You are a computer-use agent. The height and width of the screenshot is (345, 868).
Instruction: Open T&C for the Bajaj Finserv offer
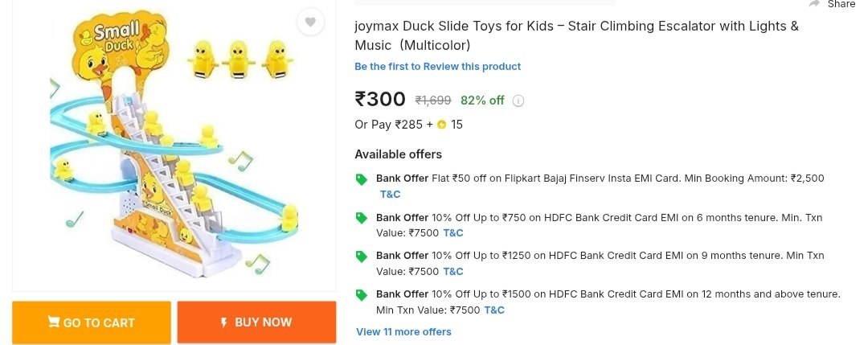pyautogui.click(x=390, y=194)
